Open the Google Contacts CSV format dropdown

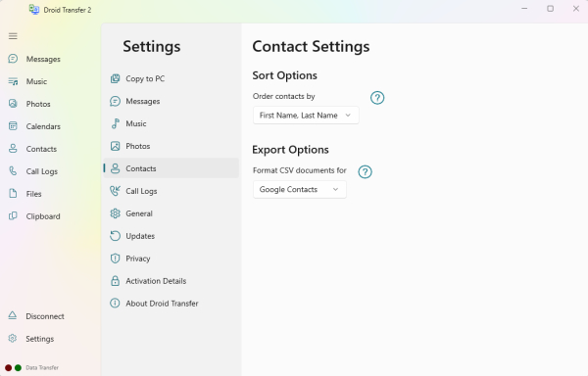pyautogui.click(x=300, y=190)
